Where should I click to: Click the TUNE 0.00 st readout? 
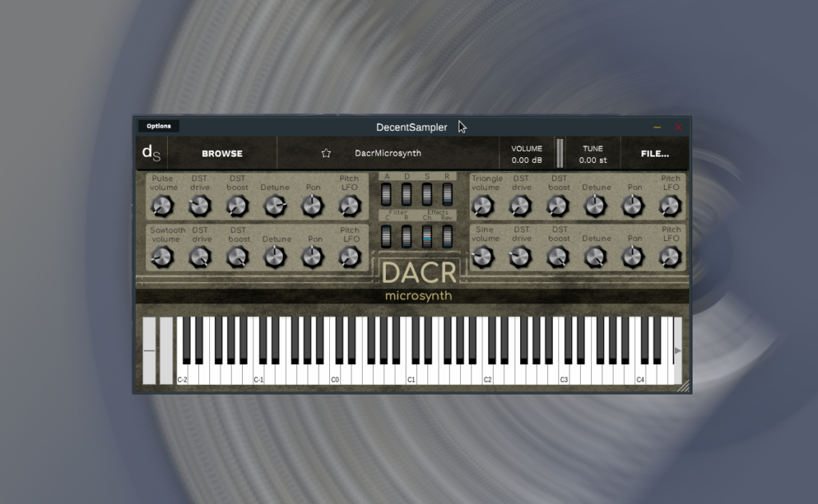pos(593,154)
